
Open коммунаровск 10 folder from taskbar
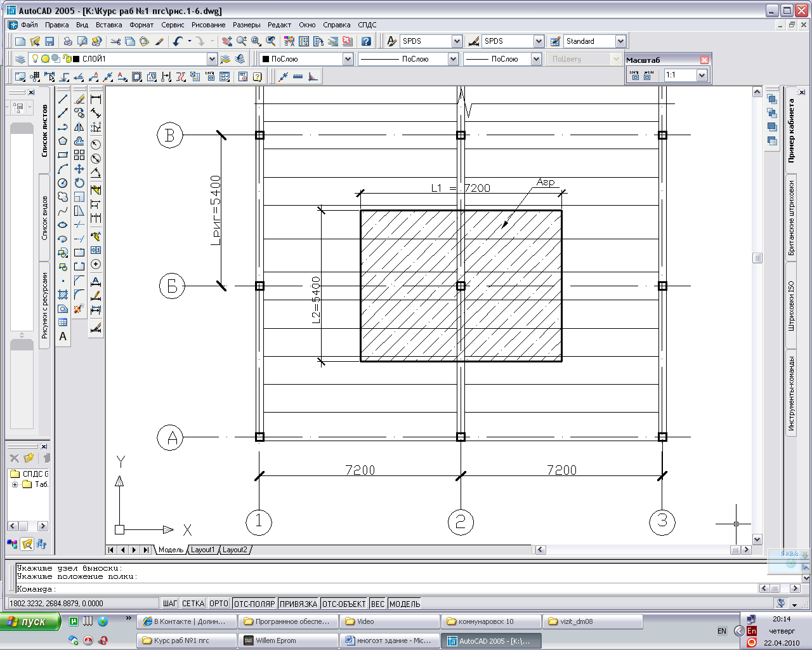(x=492, y=621)
